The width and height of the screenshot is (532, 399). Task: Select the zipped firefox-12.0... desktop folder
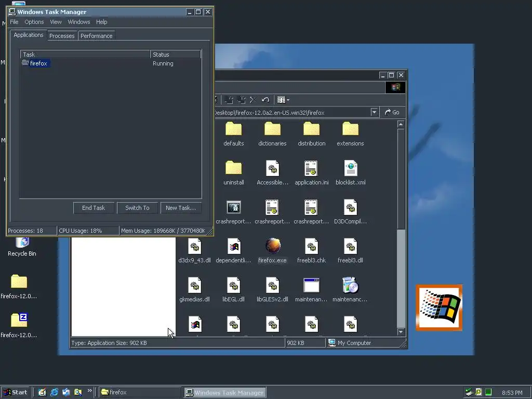coord(19,326)
